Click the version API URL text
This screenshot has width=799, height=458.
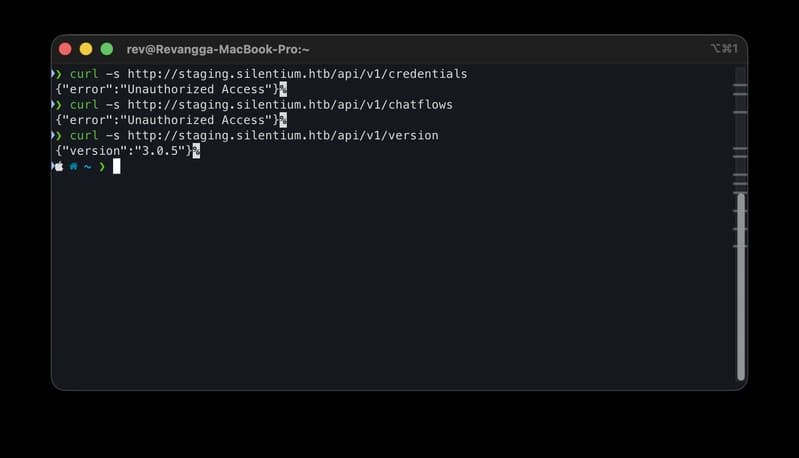coord(283,136)
